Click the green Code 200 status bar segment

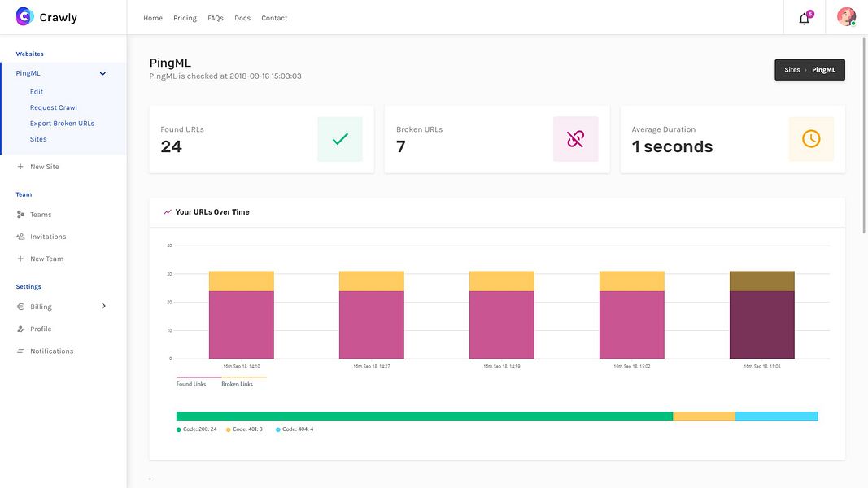click(x=425, y=416)
